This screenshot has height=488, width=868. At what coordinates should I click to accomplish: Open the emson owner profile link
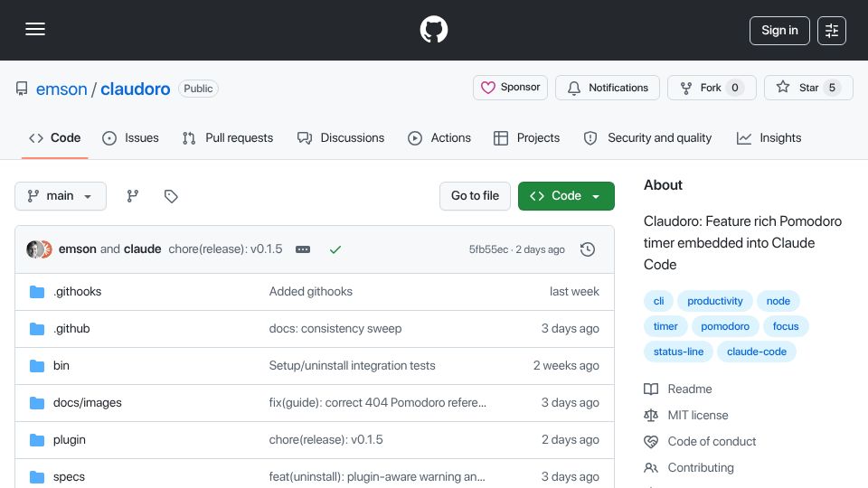61,89
